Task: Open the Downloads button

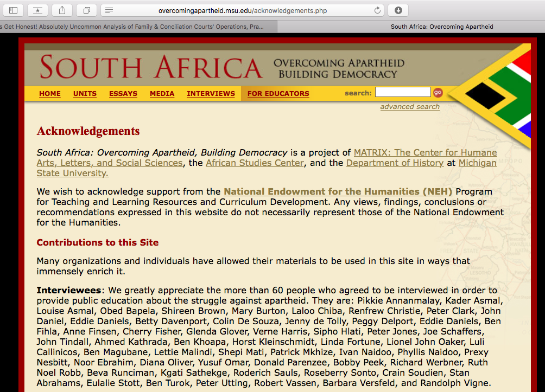Action: point(398,10)
